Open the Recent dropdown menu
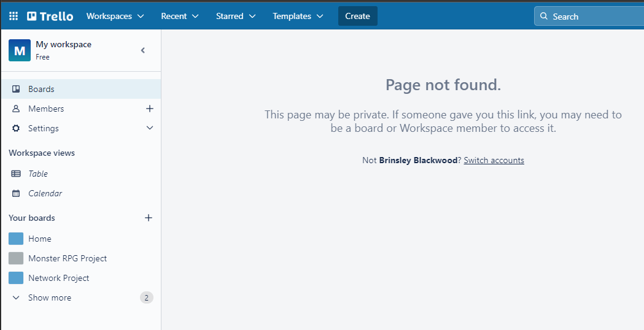The image size is (644, 330). (179, 16)
